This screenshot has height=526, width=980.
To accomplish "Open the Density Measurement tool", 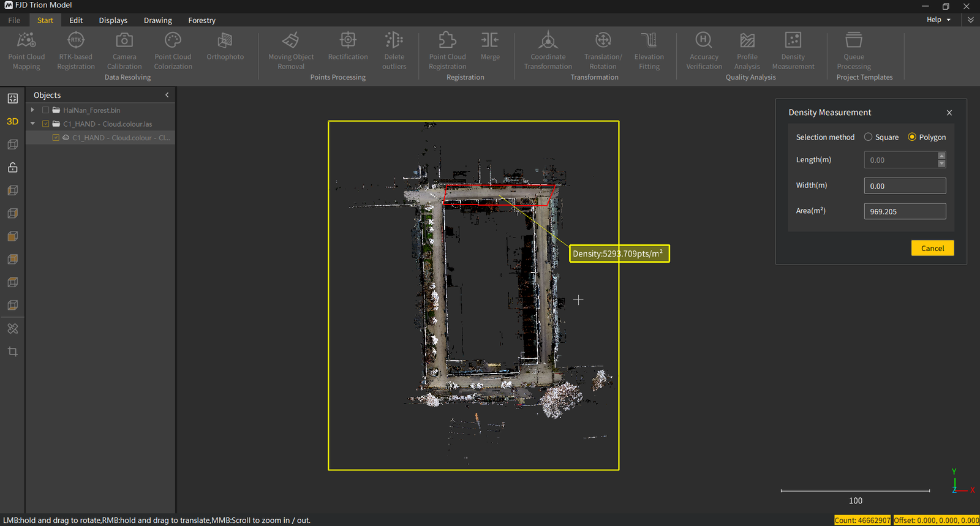I will coord(793,50).
